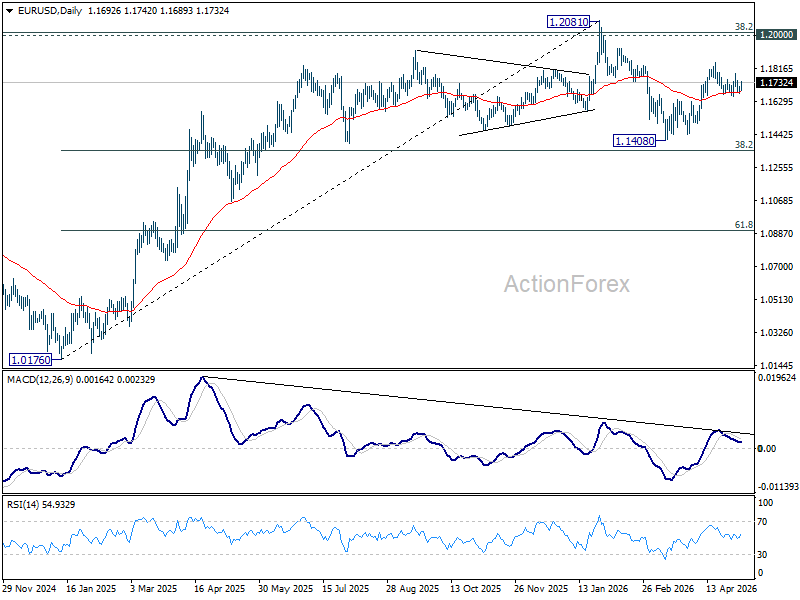Select the 29 Nov 2024 date marker
This screenshot has width=800, height=600.
[30, 588]
